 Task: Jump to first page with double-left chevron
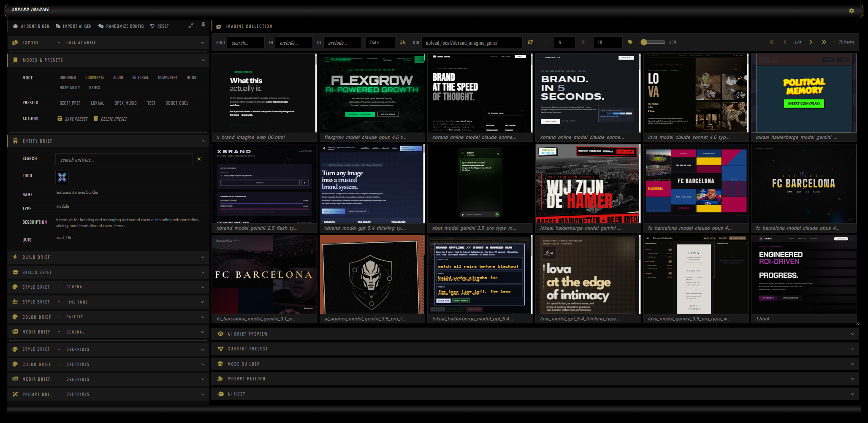tap(772, 42)
